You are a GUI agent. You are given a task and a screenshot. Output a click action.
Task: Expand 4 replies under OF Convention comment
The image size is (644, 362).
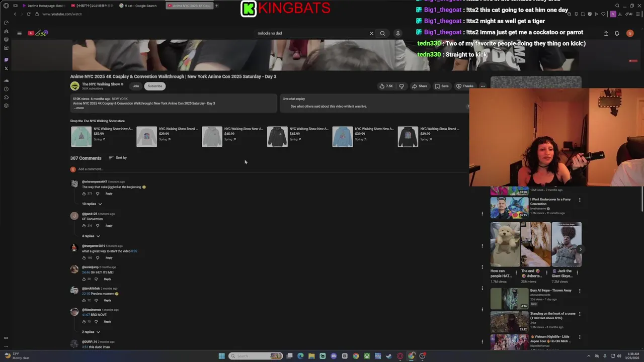click(x=91, y=236)
